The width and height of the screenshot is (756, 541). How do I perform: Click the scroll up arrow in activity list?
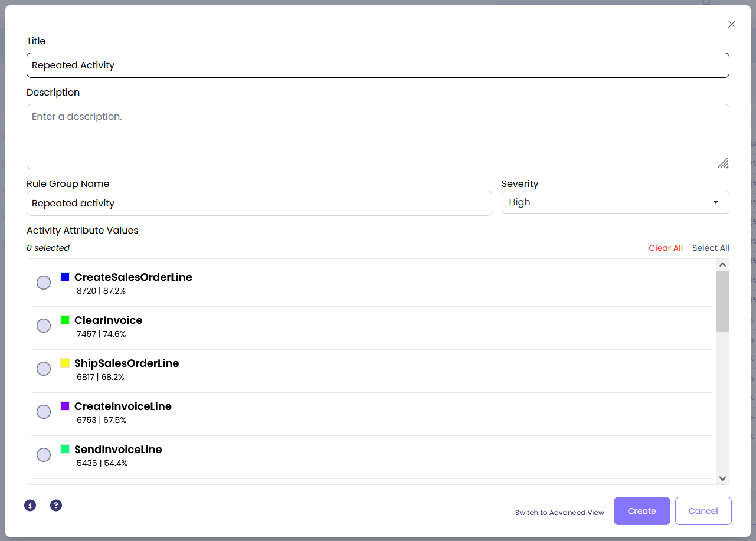[722, 265]
